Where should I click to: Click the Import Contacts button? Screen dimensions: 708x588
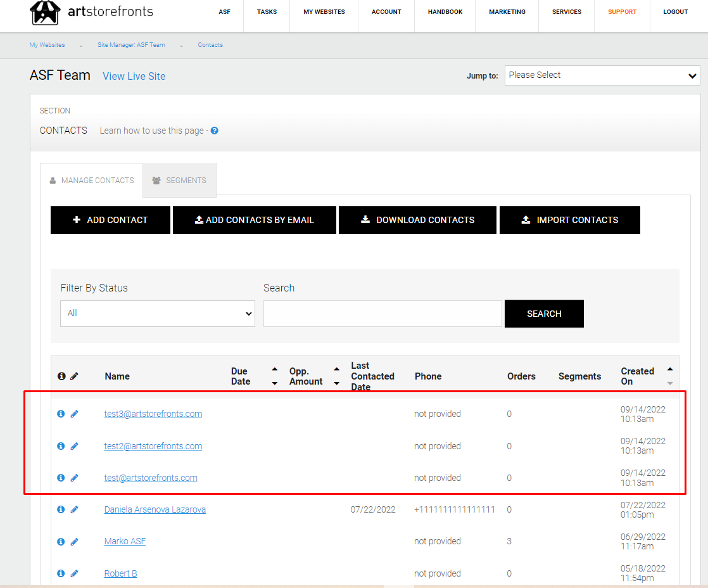point(570,220)
